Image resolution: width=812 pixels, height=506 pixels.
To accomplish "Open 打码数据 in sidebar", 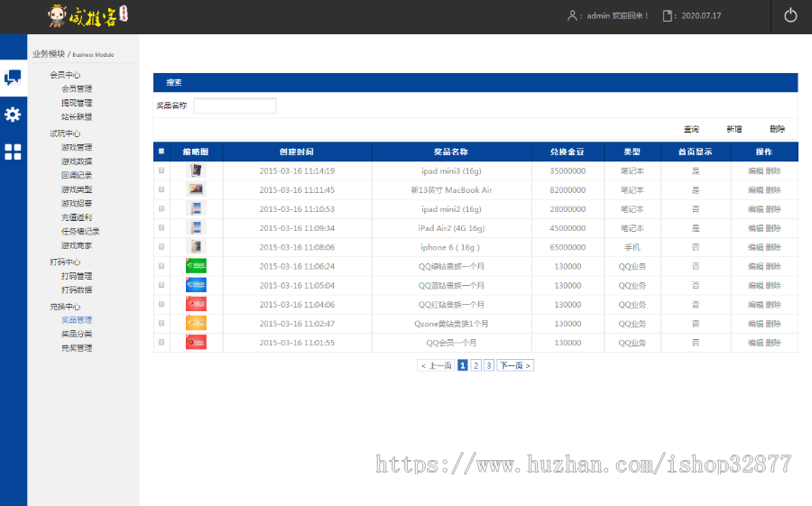I will coord(77,290).
